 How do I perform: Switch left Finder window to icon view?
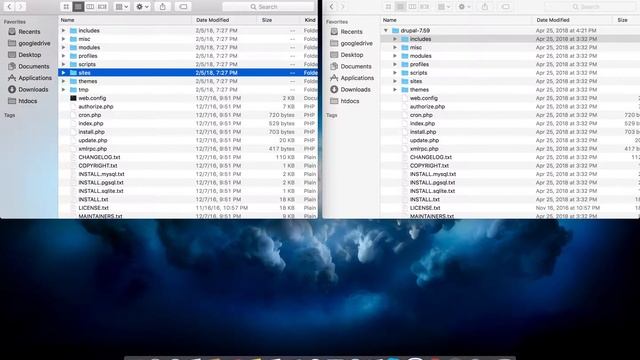pos(66,7)
